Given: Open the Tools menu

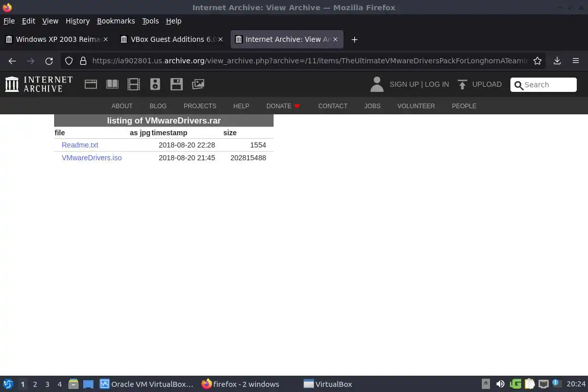Looking at the screenshot, I should pyautogui.click(x=151, y=21).
